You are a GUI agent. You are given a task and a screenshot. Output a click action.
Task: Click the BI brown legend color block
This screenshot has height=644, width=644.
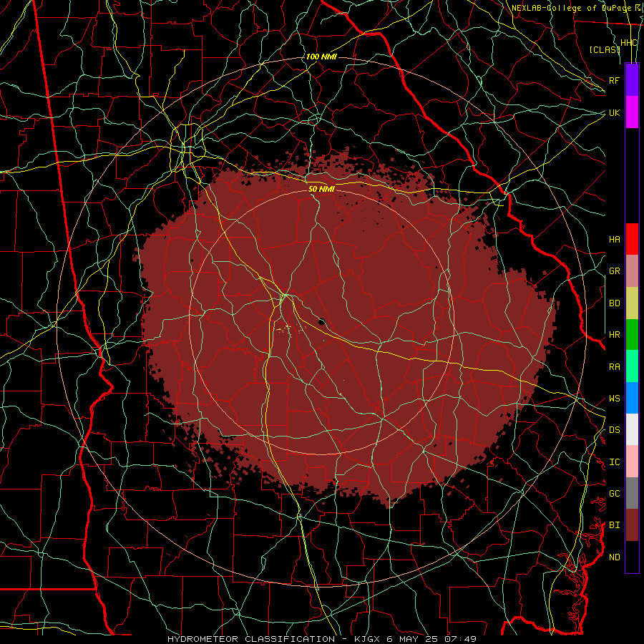[x=632, y=525]
